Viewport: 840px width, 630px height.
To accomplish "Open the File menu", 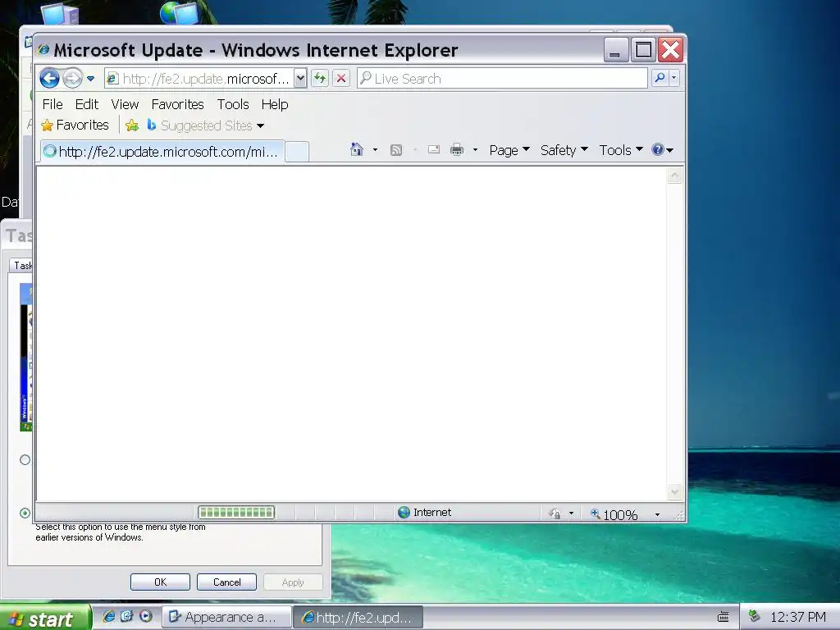I will click(x=52, y=104).
